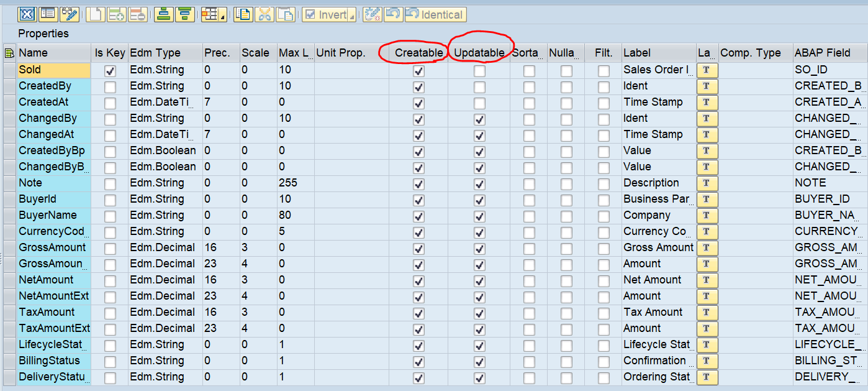The image size is (868, 391).
Task: Toggle Creatable checkbox for DeliveryStatu row
Action: click(x=418, y=377)
